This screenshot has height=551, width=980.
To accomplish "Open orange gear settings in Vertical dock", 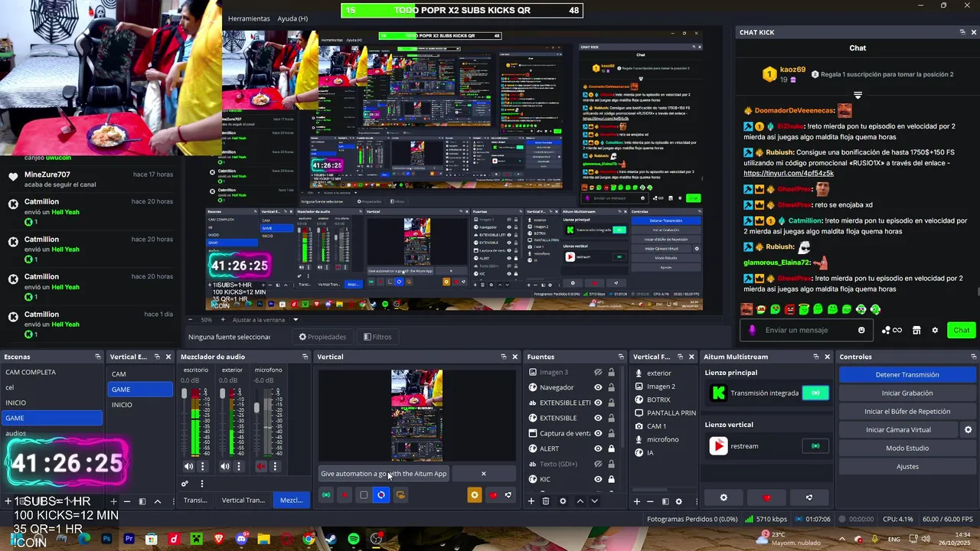I will pos(475,495).
